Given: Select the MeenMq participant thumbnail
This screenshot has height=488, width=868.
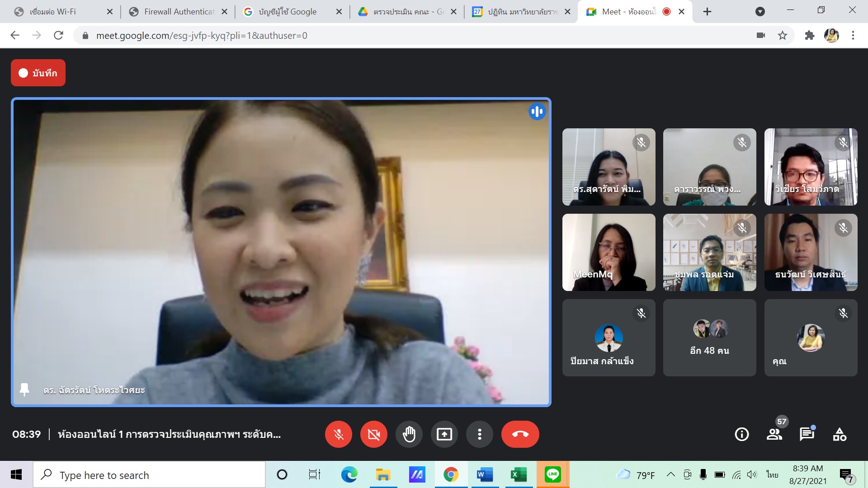Looking at the screenshot, I should [x=609, y=252].
